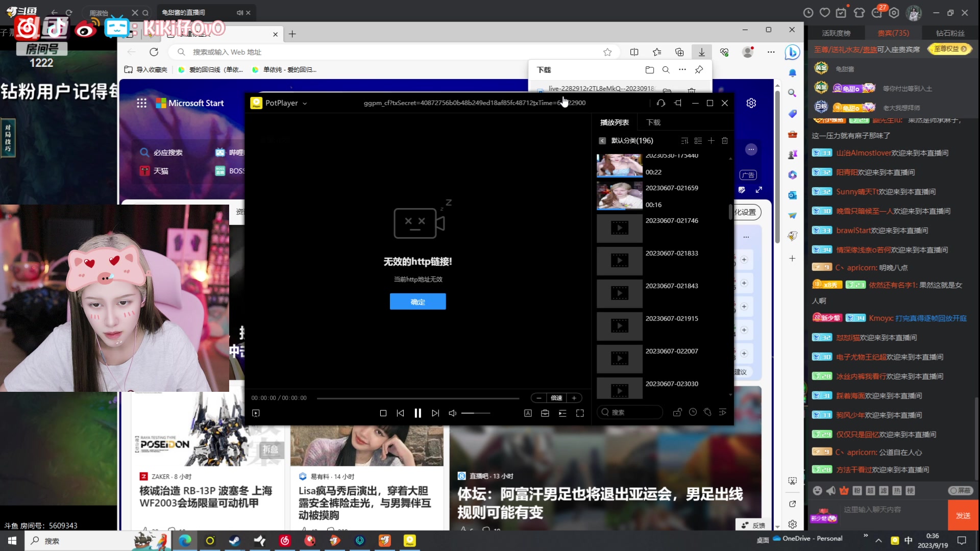Click the 确定 button in the PotPlayer error dialog
Screen dimensions: 980x551
418,302
